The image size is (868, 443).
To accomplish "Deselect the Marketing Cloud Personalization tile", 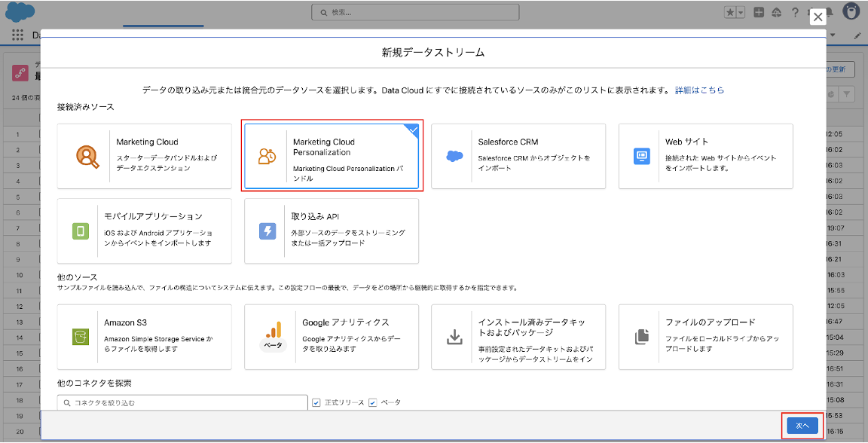I will point(332,156).
